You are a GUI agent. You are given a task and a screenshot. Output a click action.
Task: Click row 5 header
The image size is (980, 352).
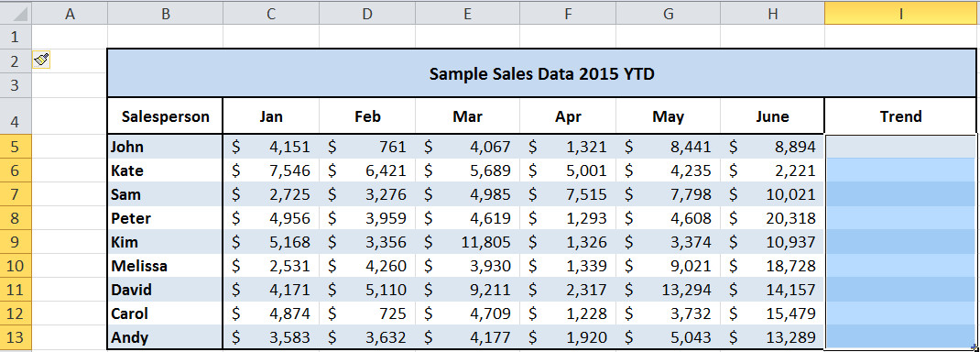16,147
